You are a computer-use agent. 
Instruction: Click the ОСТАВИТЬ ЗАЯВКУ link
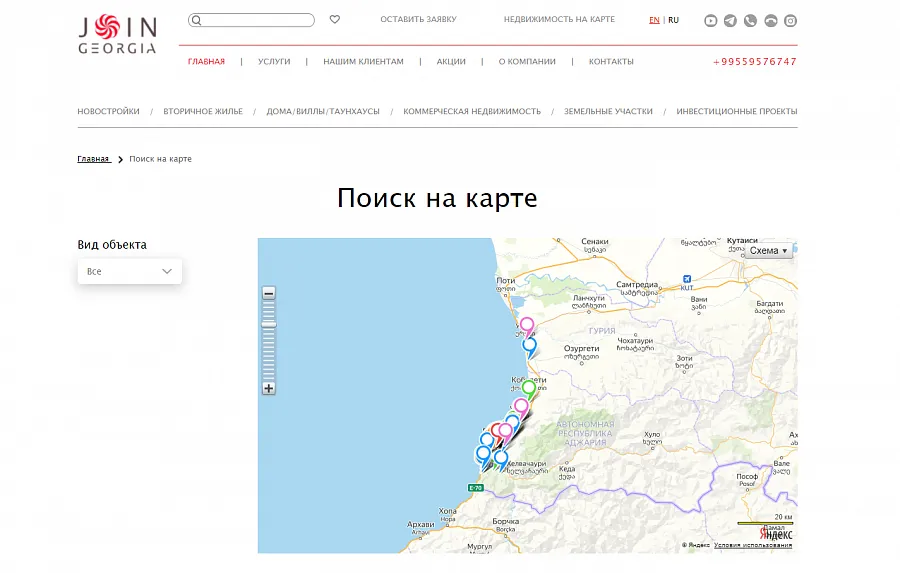pyautogui.click(x=418, y=20)
